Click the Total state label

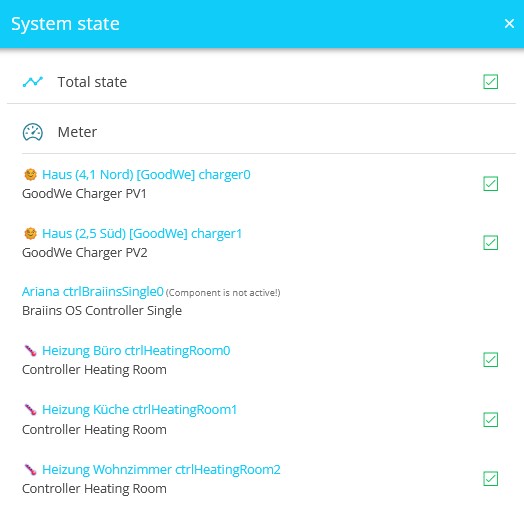pyautogui.click(x=92, y=82)
